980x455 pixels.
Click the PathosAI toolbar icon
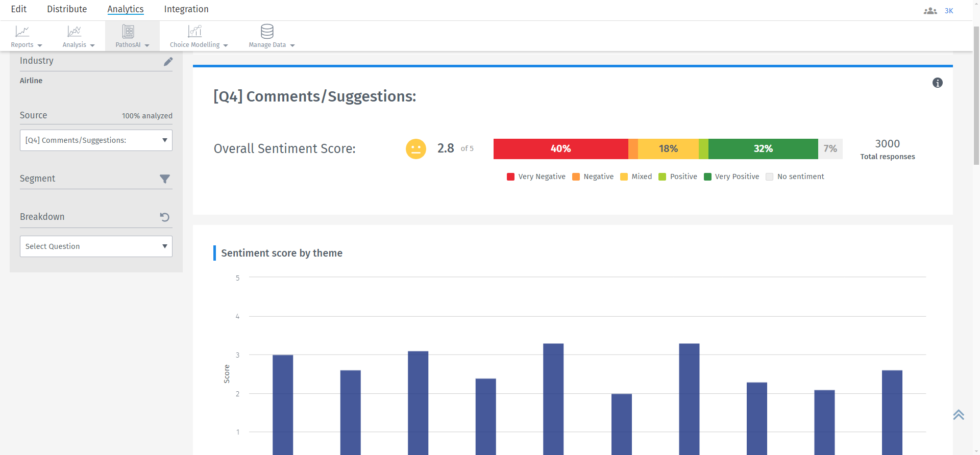tap(128, 32)
